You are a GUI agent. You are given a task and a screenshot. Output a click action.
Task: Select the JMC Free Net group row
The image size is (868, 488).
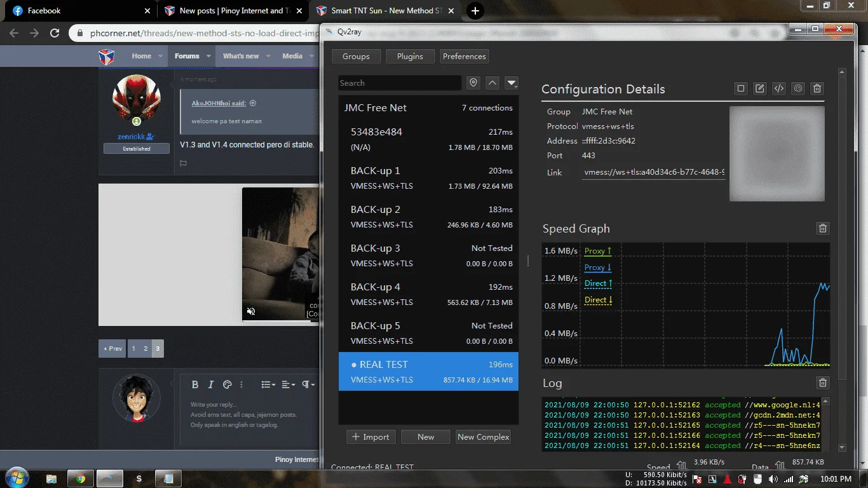(428, 108)
